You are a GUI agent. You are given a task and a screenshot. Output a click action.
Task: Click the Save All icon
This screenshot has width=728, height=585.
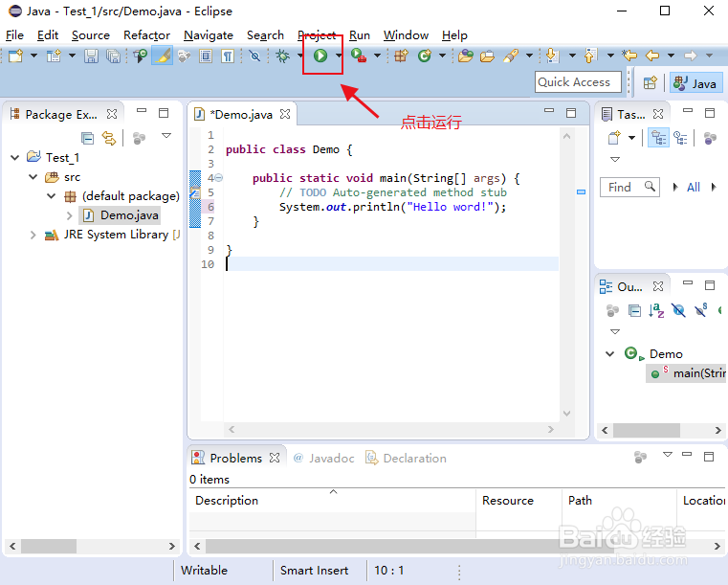click(113, 56)
